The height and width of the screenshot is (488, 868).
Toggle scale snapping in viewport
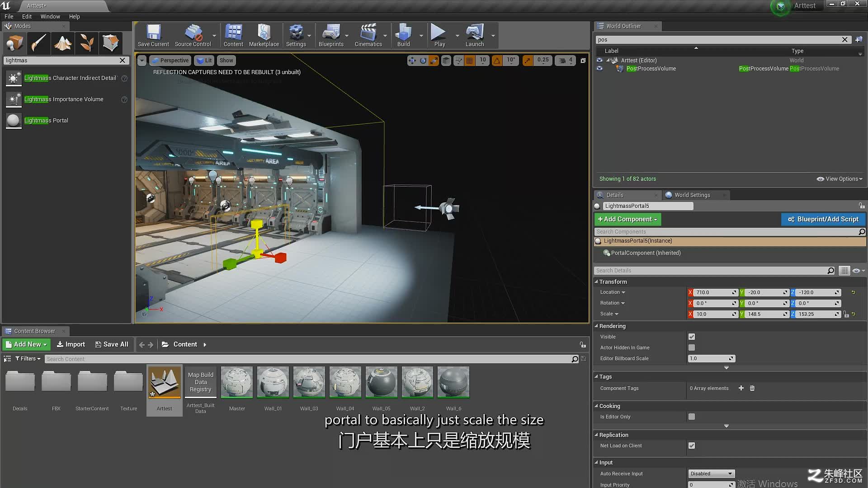coord(528,61)
